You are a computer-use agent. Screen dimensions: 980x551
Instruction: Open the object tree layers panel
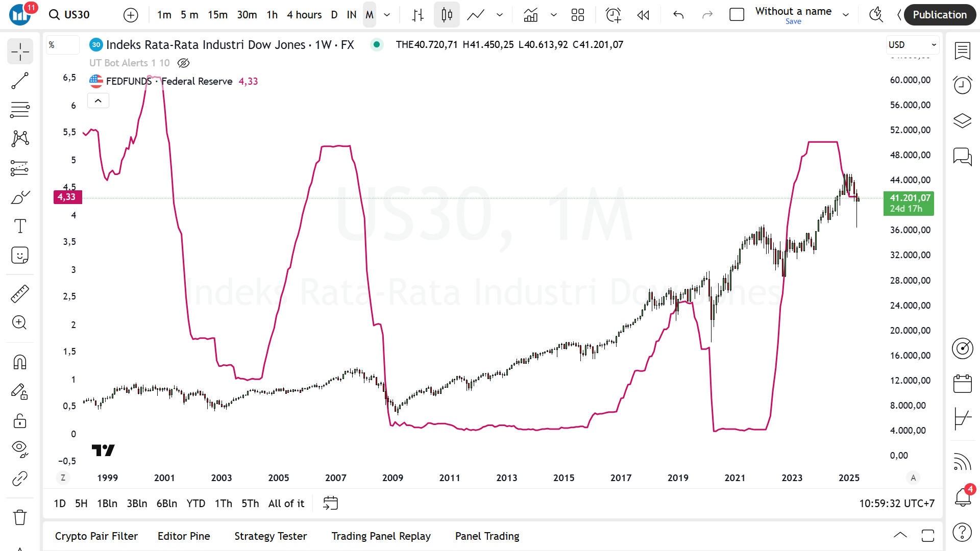click(962, 120)
